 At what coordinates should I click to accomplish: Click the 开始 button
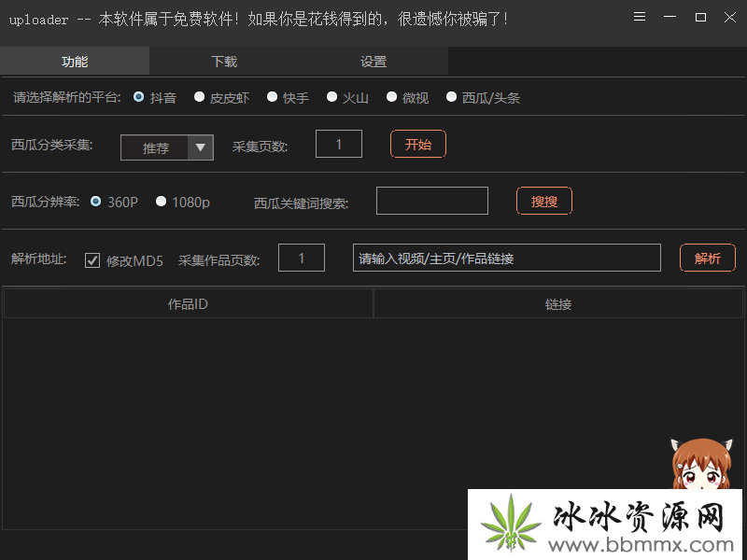[418, 144]
